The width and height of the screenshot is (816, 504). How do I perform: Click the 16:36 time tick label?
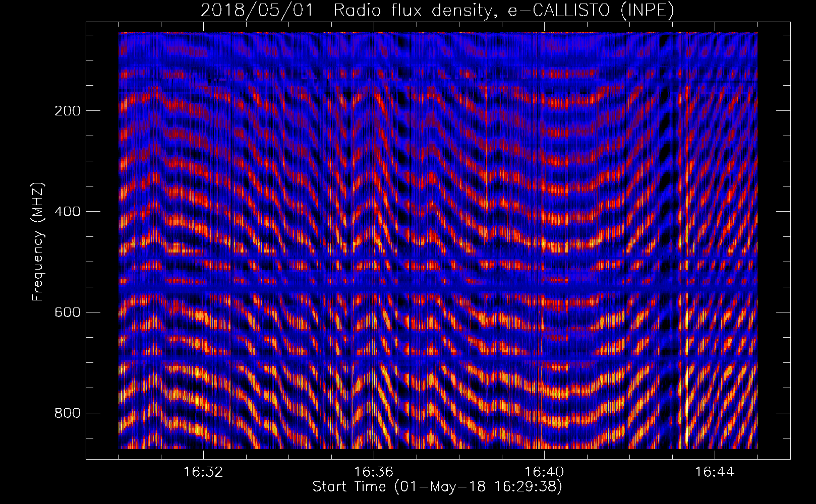pyautogui.click(x=374, y=472)
